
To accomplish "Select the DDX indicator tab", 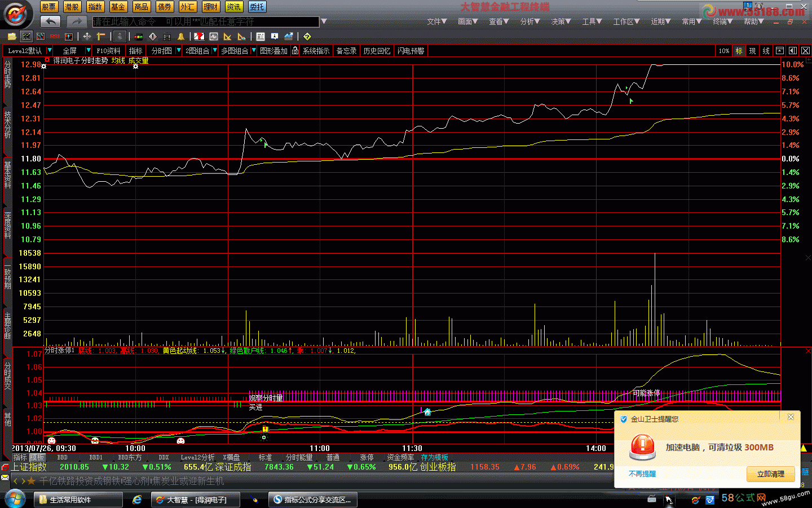I will coord(164,457).
